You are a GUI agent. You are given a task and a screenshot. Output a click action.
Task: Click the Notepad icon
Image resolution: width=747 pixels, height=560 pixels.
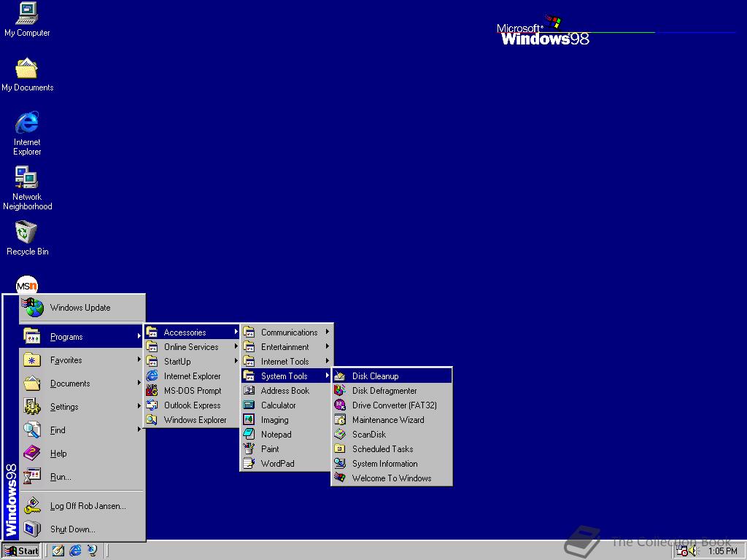249,434
